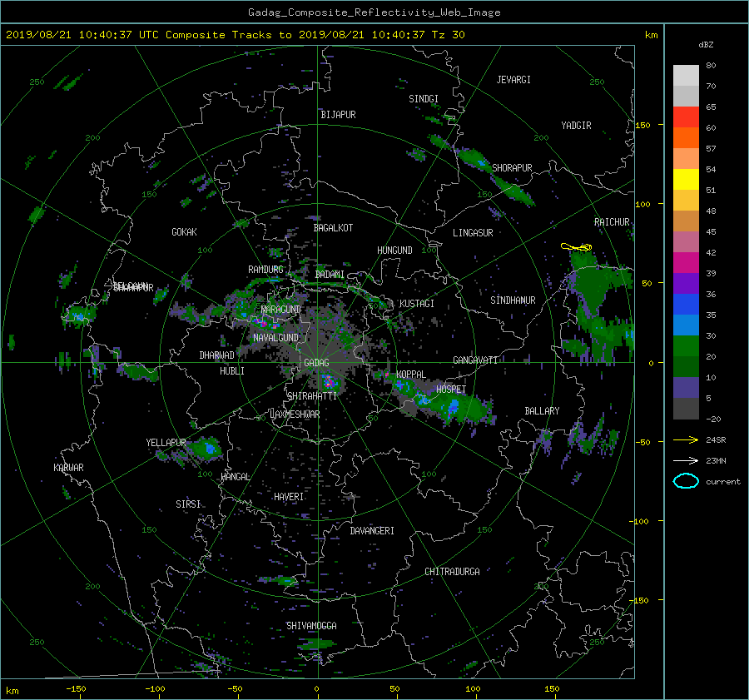The width and height of the screenshot is (749, 700).
Task: Click the magenta storm core south of Gadag
Action: (328, 382)
